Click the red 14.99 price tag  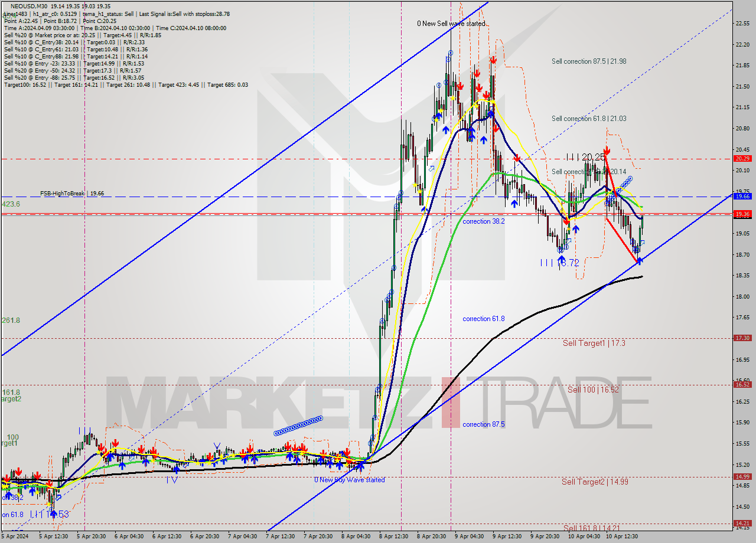(742, 476)
